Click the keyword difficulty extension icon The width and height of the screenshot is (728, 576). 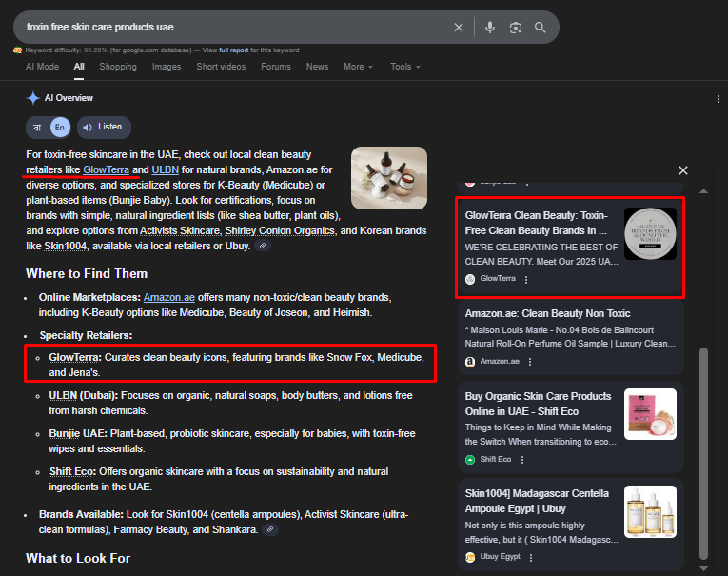(18, 50)
